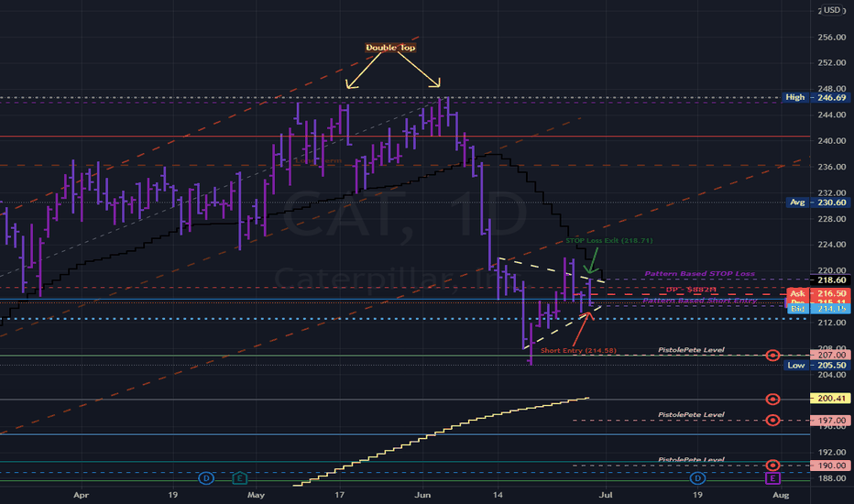Click the blue Bid price tag

click(818, 309)
